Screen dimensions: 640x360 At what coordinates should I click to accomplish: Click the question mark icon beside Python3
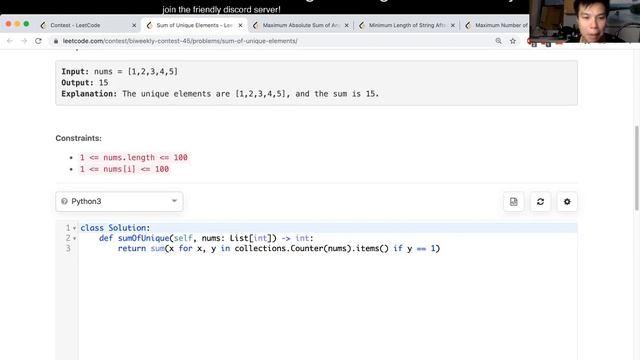pyautogui.click(x=64, y=201)
